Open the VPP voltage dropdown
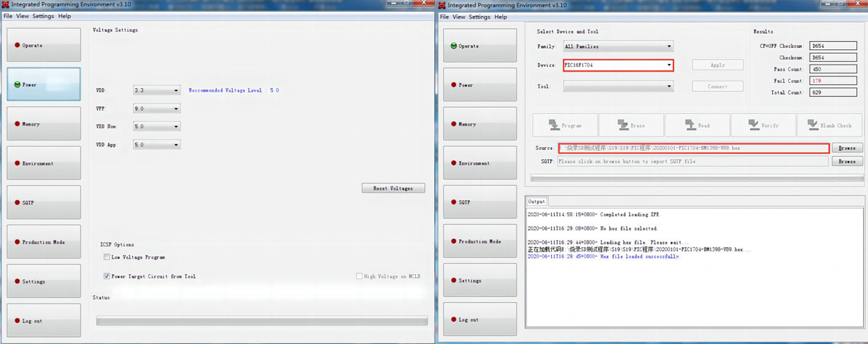 click(x=157, y=108)
